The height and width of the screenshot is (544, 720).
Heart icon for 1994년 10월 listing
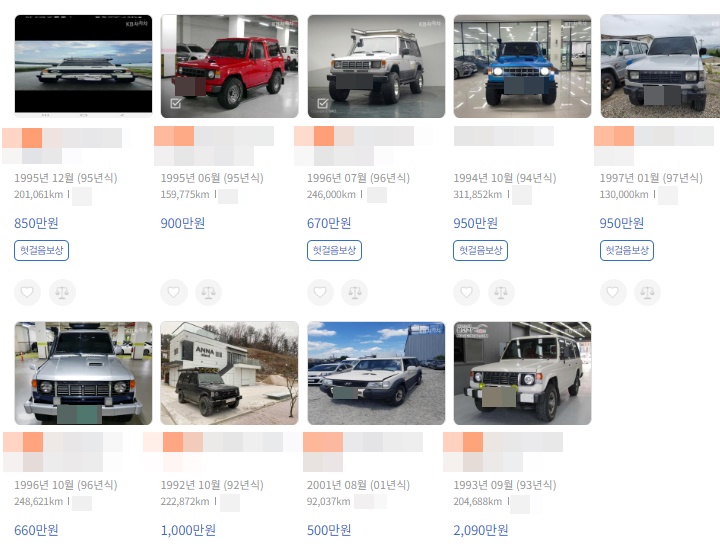[x=467, y=292]
